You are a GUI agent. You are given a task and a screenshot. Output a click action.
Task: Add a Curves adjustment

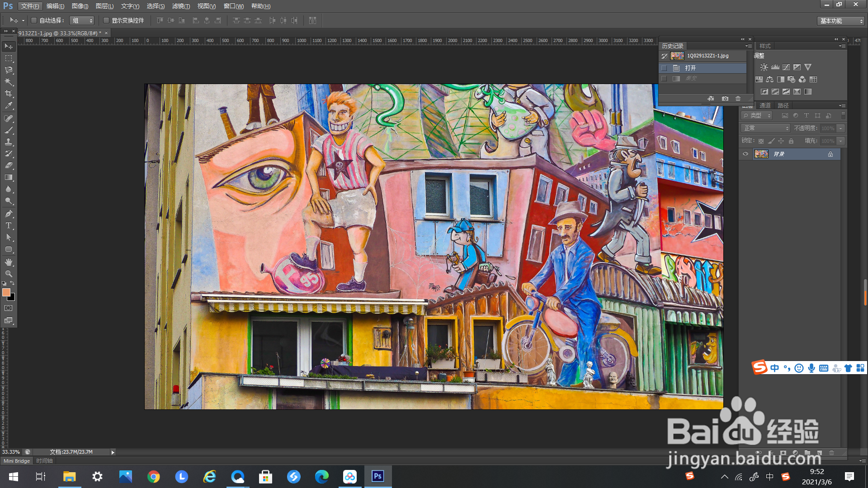tap(786, 67)
